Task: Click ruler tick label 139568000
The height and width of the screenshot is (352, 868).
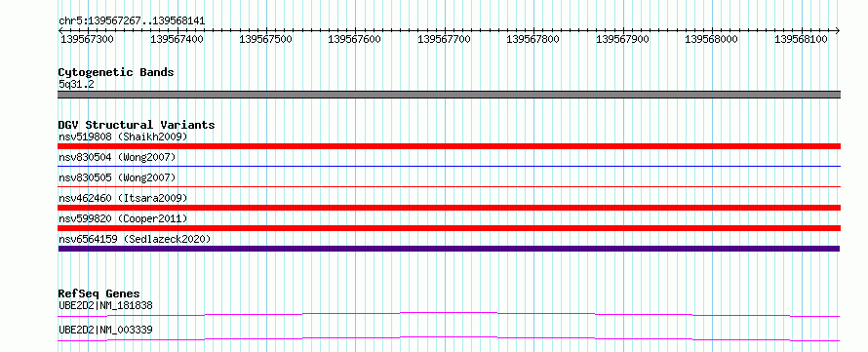Action: (x=712, y=40)
